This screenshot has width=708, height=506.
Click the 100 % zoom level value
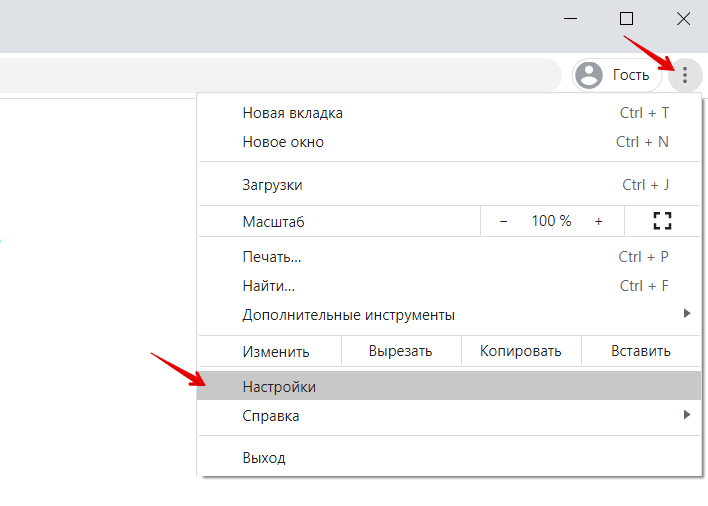click(x=551, y=221)
